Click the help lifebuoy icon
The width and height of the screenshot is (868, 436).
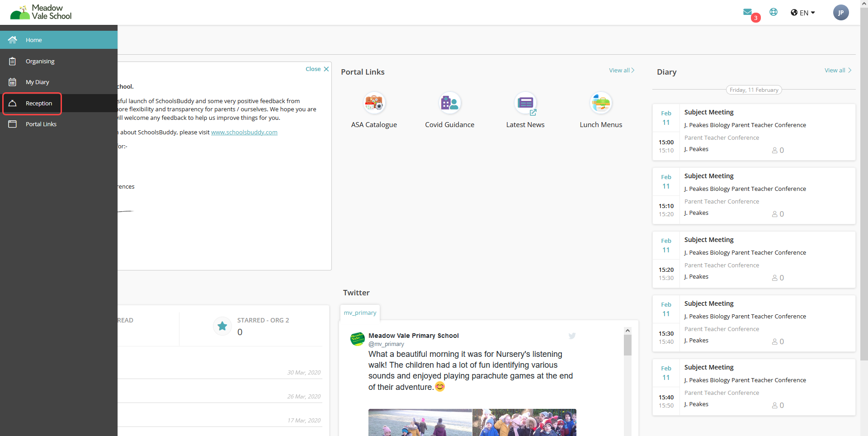click(774, 12)
